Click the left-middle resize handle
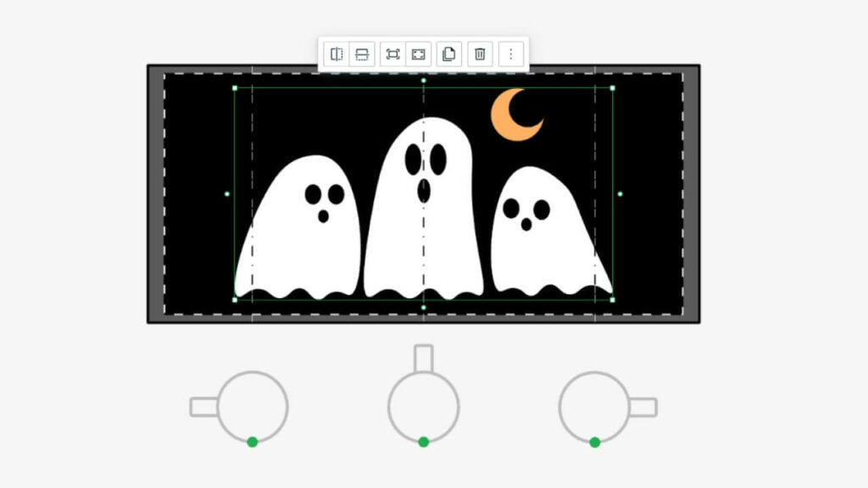Screen dimensions: 868x488 click(227, 194)
